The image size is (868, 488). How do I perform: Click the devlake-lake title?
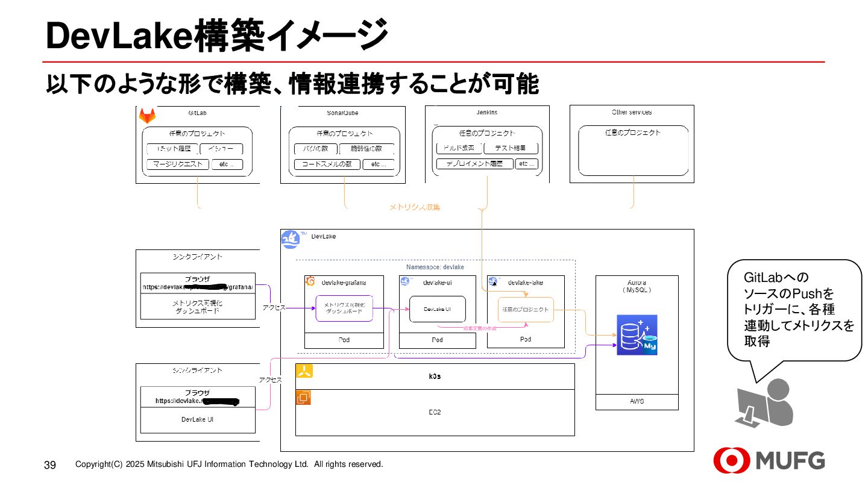click(526, 282)
